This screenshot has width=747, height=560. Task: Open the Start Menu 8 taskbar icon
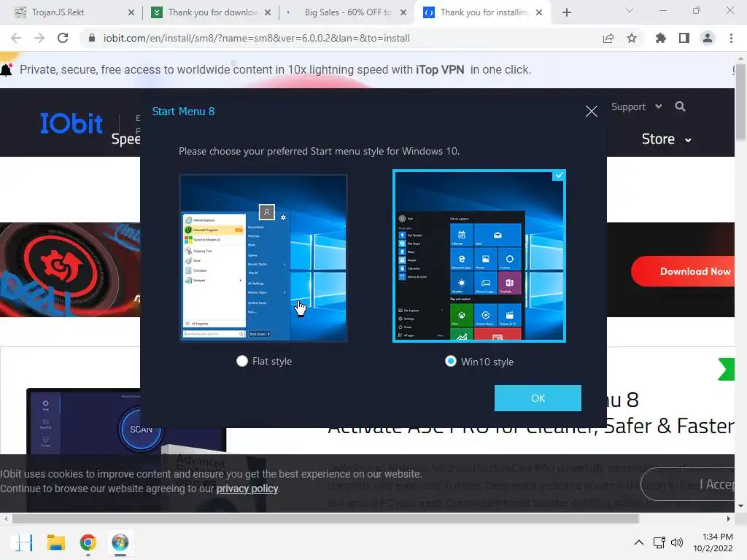tap(120, 542)
